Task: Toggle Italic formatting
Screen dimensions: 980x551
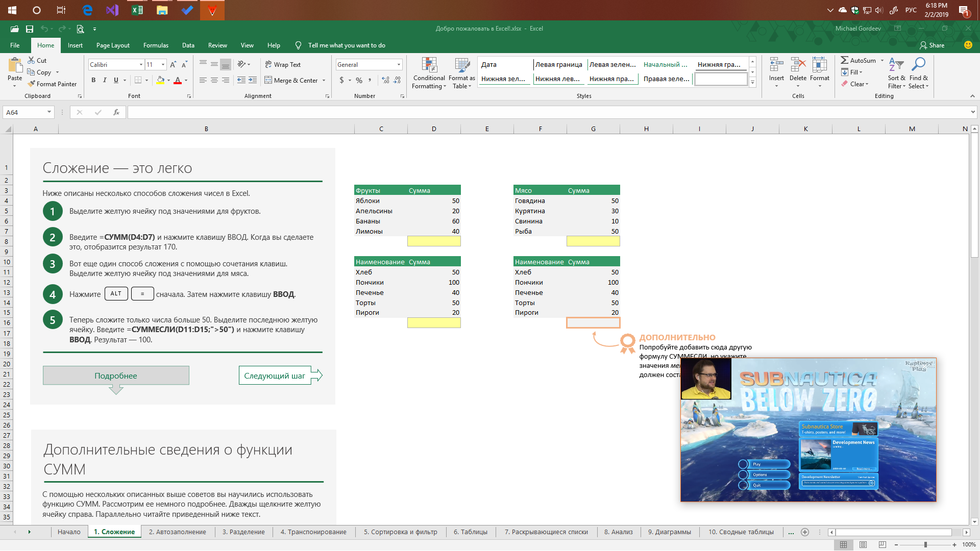Action: [x=105, y=80]
